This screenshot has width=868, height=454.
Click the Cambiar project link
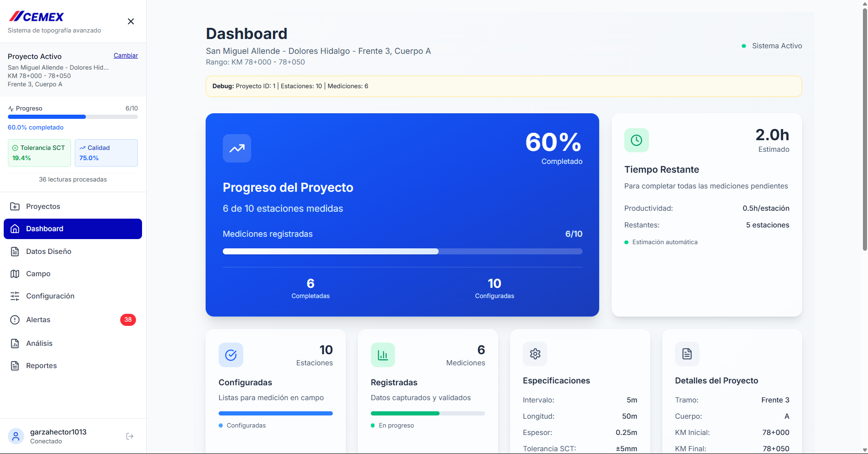pos(126,55)
